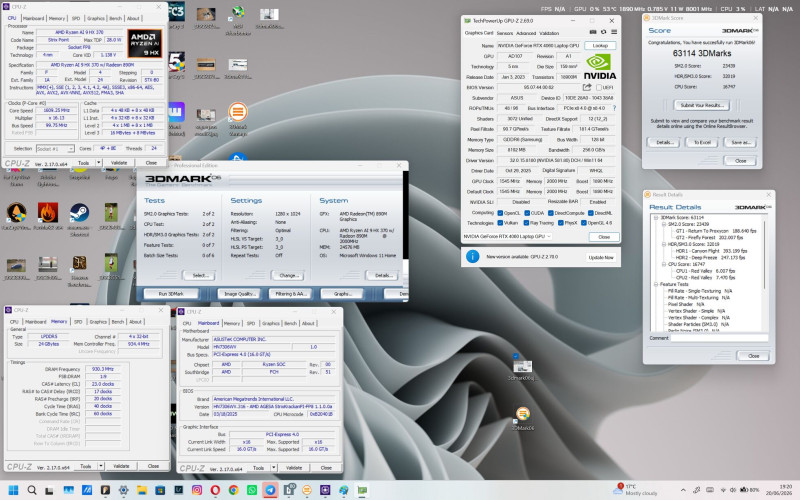Open Mainboard tab in top CPU-Z window
Image resolution: width=800 pixels, height=500 pixels.
click(x=34, y=18)
